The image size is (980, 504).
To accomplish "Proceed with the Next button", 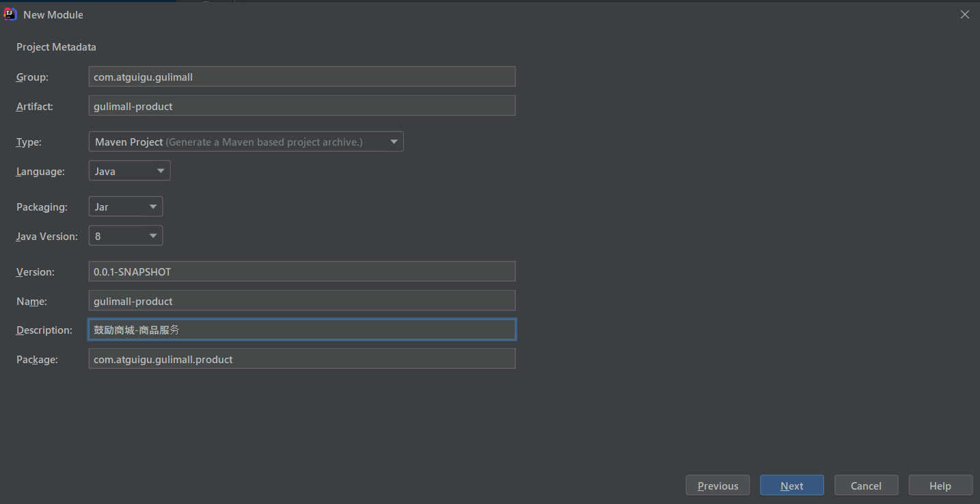I will (792, 486).
